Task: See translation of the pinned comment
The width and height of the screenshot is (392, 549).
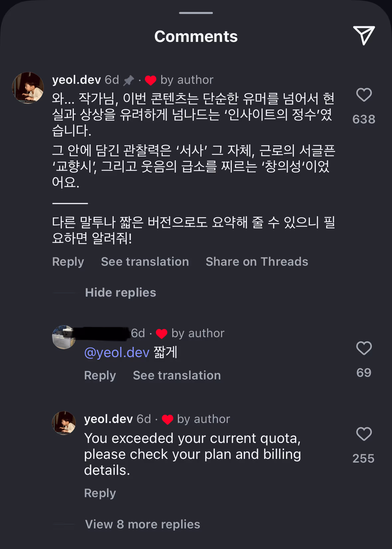Action: coord(145,262)
